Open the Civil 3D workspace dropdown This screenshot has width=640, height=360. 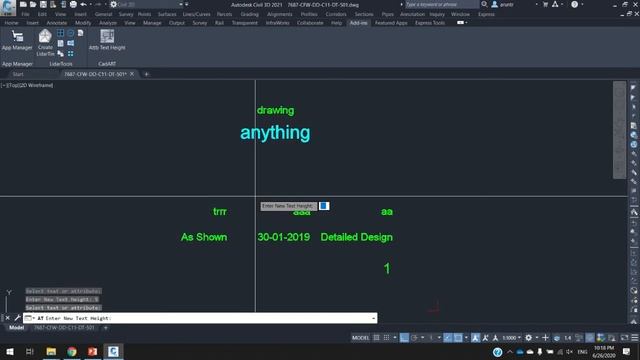(x=147, y=4)
